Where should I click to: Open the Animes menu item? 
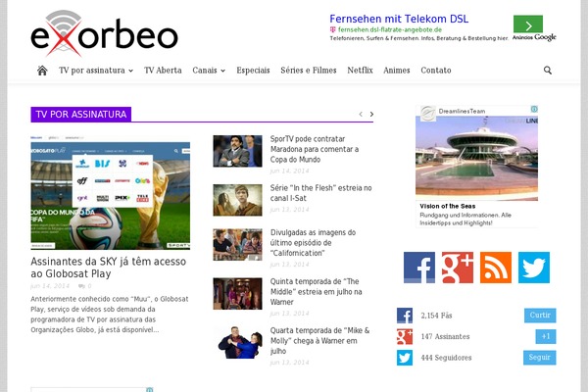pyautogui.click(x=397, y=71)
